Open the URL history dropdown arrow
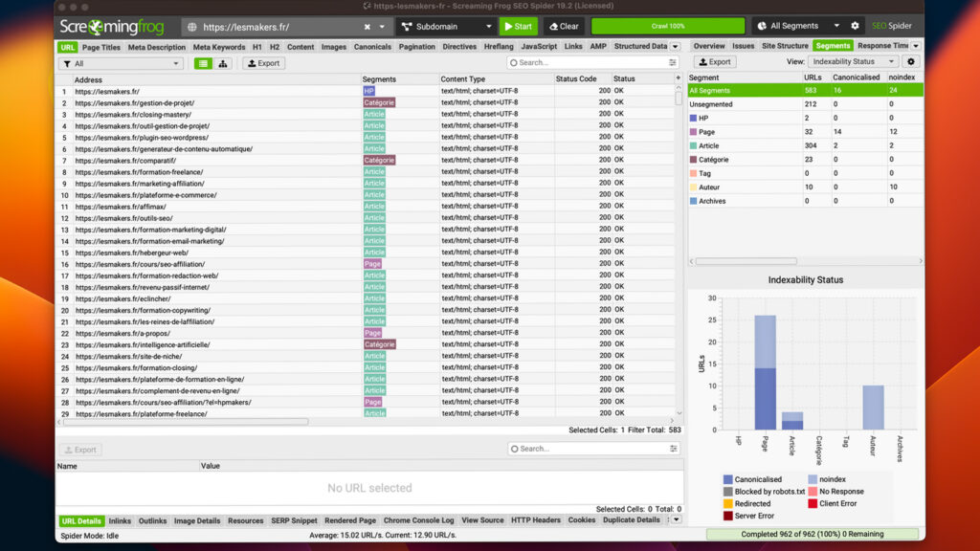 tap(382, 27)
